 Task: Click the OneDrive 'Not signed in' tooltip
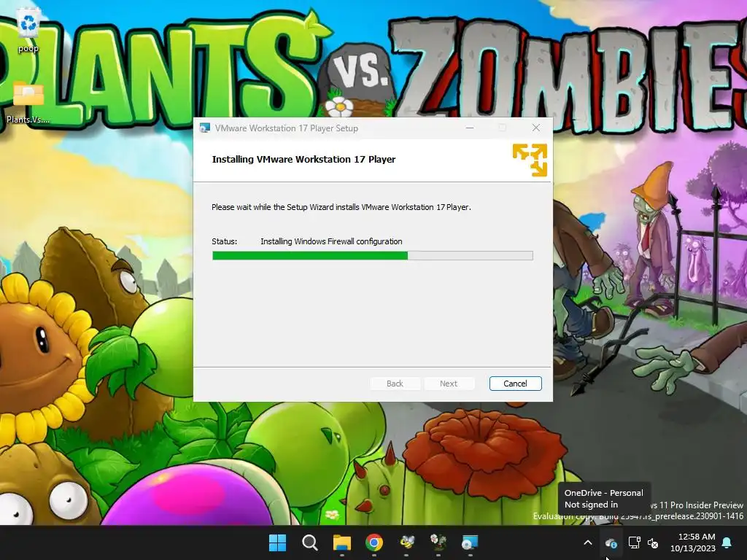[x=603, y=499]
